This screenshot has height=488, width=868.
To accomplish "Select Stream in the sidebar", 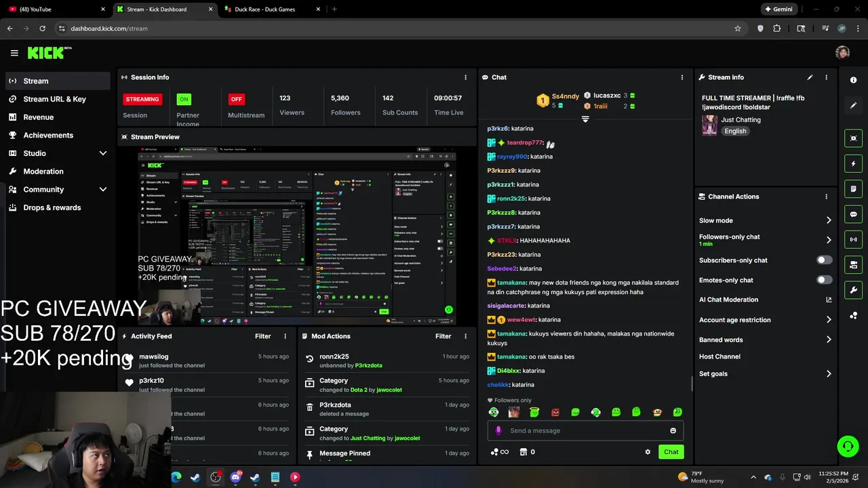I will 57,81.
